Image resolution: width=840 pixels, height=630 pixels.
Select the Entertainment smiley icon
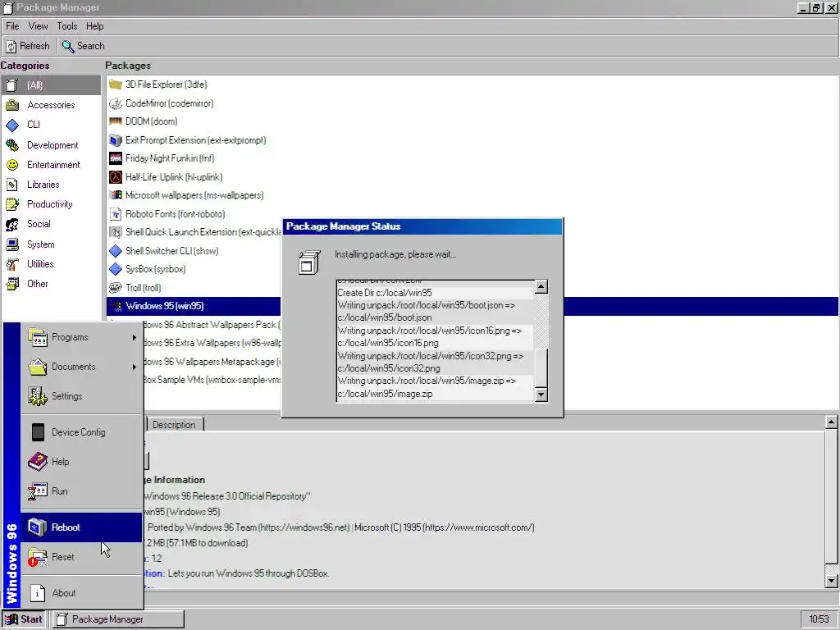[12, 165]
